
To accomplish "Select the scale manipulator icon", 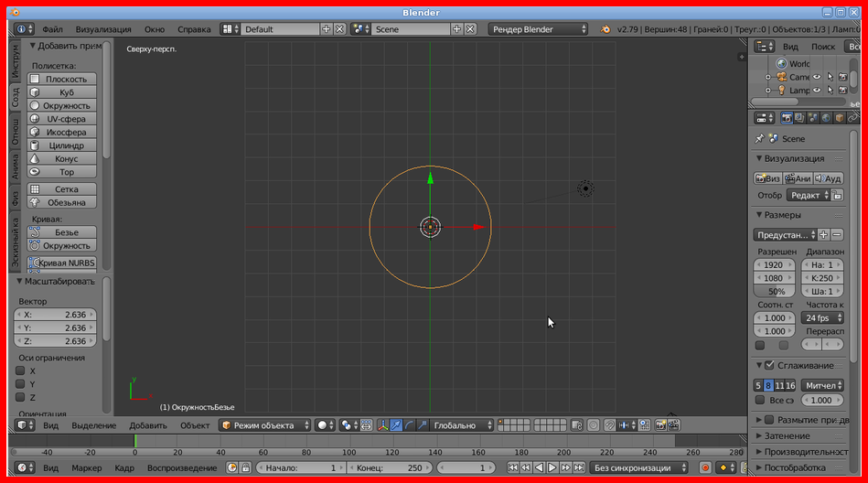I will 423,425.
